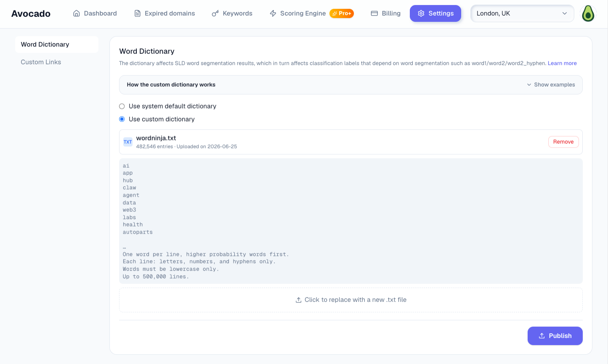The width and height of the screenshot is (608, 364).
Task: Click the wordninja.txt file name
Action: (x=156, y=138)
